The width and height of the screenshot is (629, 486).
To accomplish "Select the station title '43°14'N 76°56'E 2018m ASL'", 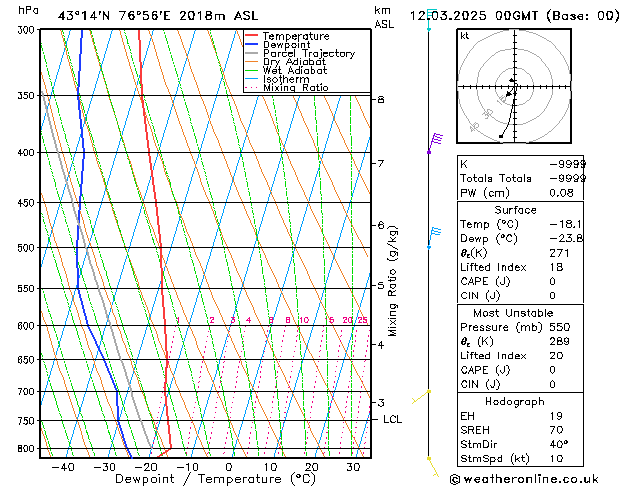I will [158, 16].
